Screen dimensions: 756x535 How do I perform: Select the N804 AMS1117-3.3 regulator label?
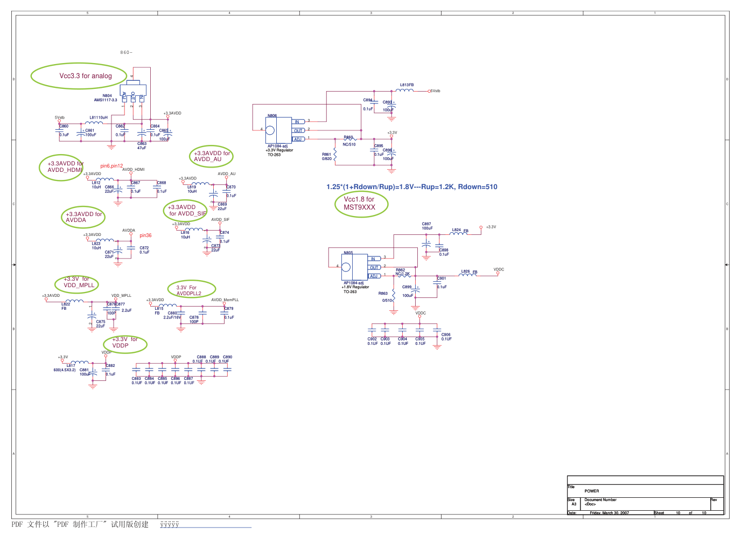click(106, 98)
